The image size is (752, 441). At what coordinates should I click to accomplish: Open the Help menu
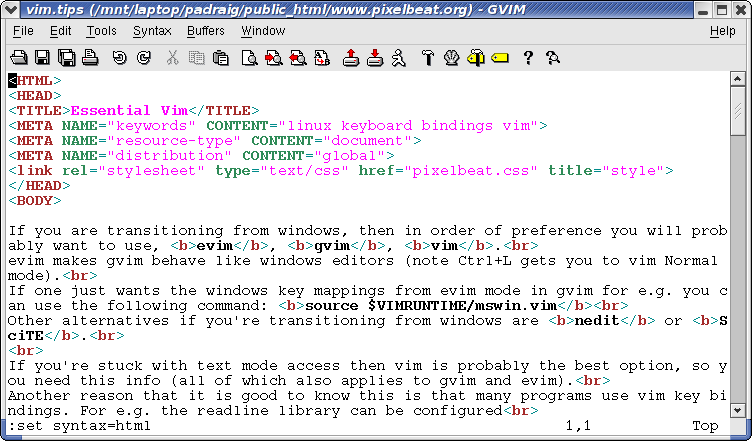click(x=723, y=31)
